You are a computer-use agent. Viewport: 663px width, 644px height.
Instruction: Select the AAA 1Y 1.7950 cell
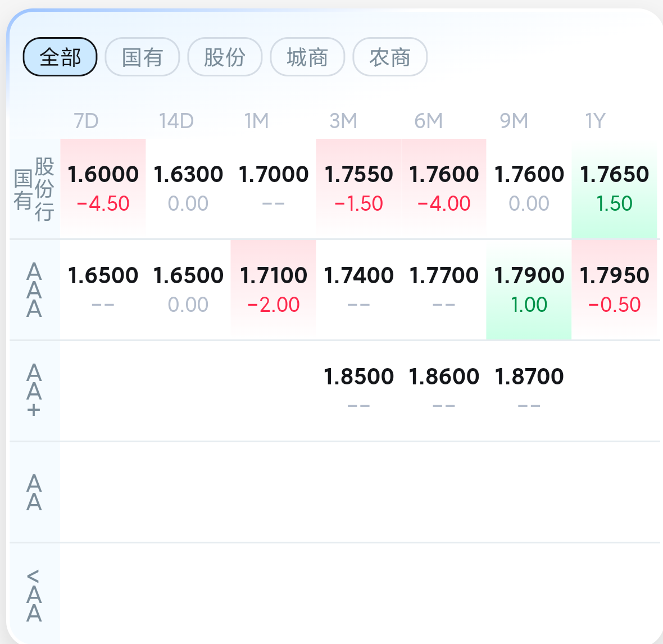coord(614,289)
